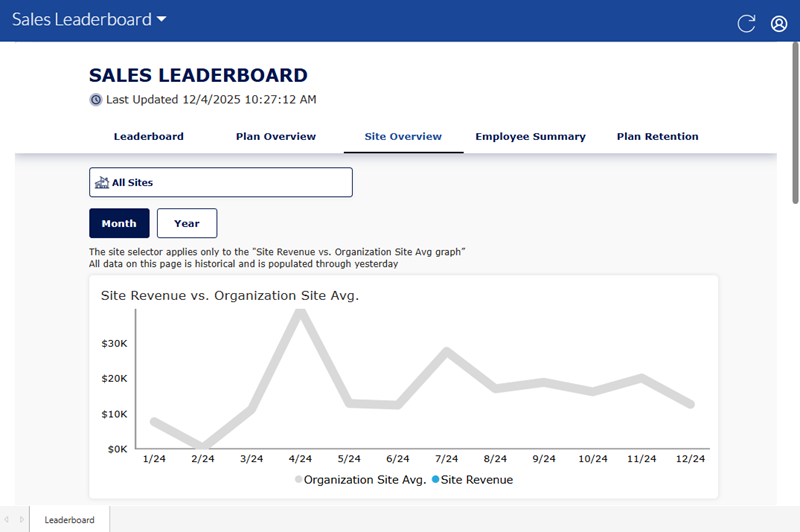The width and height of the screenshot is (800, 532).
Task: Toggle the Site Revenue legend entry
Action: (x=472, y=480)
